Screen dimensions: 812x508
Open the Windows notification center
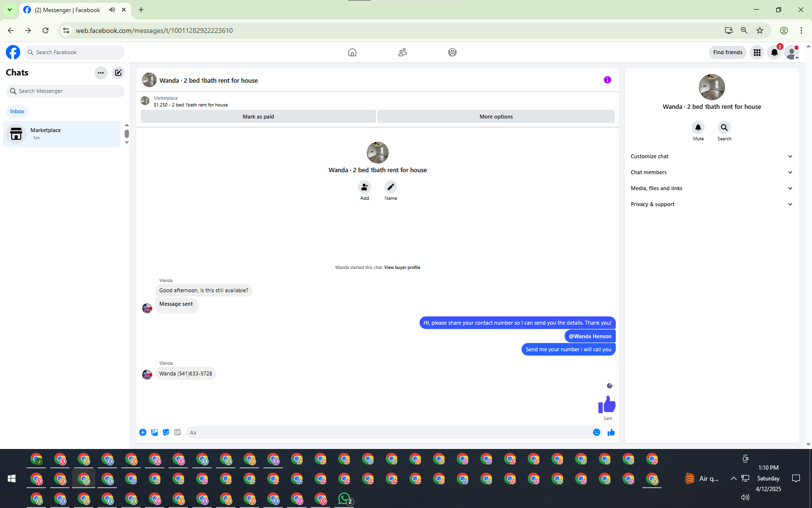[x=796, y=478]
